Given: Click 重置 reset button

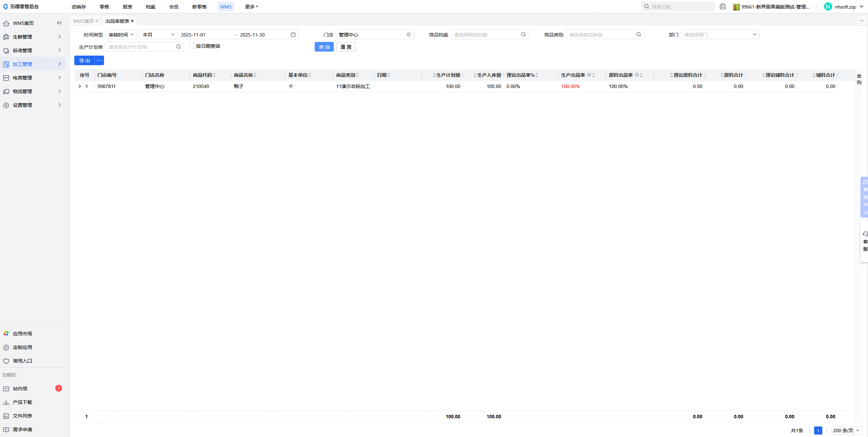Looking at the screenshot, I should 346,47.
